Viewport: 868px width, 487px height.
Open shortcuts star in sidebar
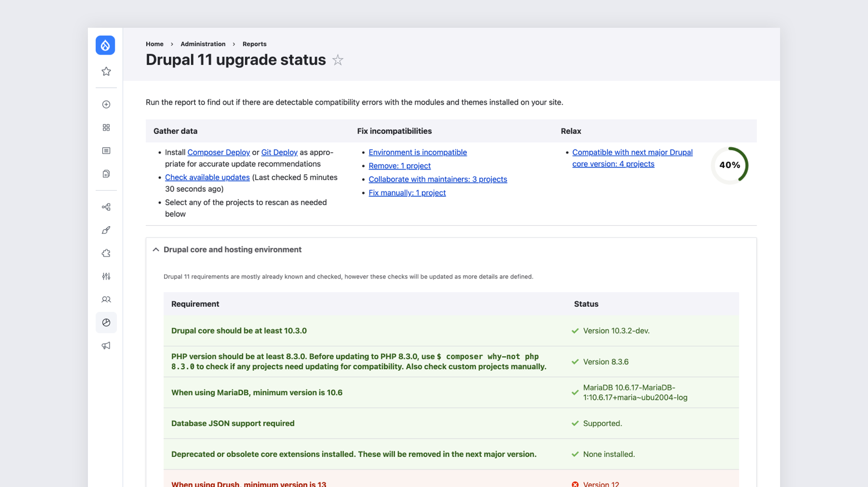click(x=106, y=71)
